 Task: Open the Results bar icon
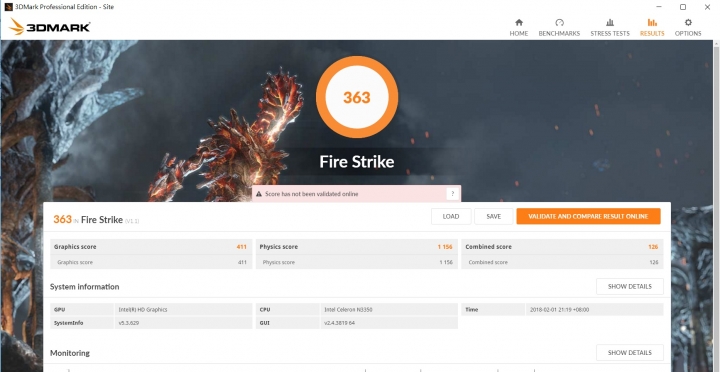pyautogui.click(x=652, y=23)
